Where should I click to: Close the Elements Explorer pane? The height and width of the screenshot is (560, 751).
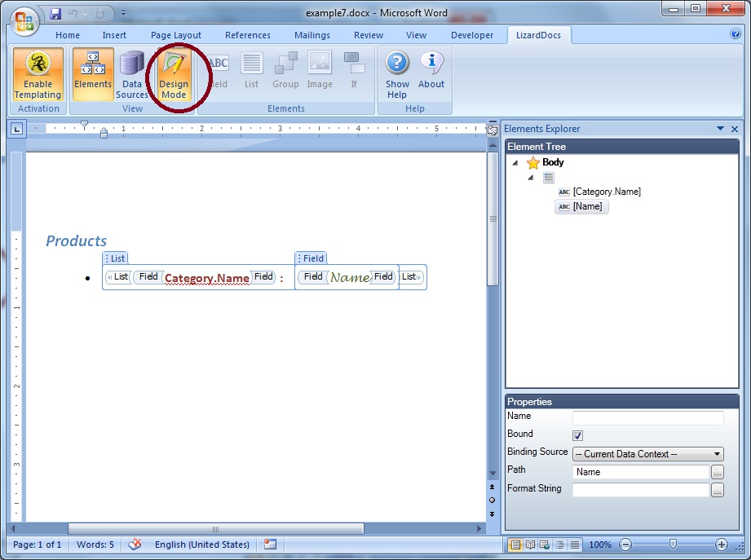(735, 129)
